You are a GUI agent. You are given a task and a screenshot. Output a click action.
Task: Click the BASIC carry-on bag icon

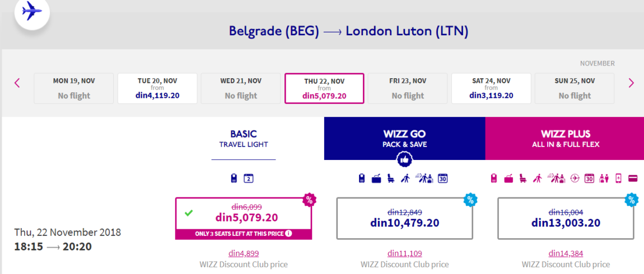(234, 178)
